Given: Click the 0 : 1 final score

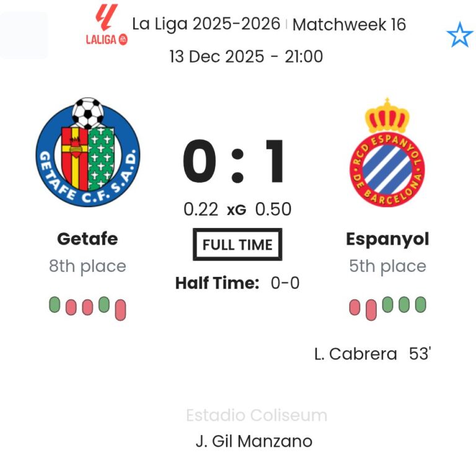Looking at the screenshot, I should pyautogui.click(x=237, y=163).
